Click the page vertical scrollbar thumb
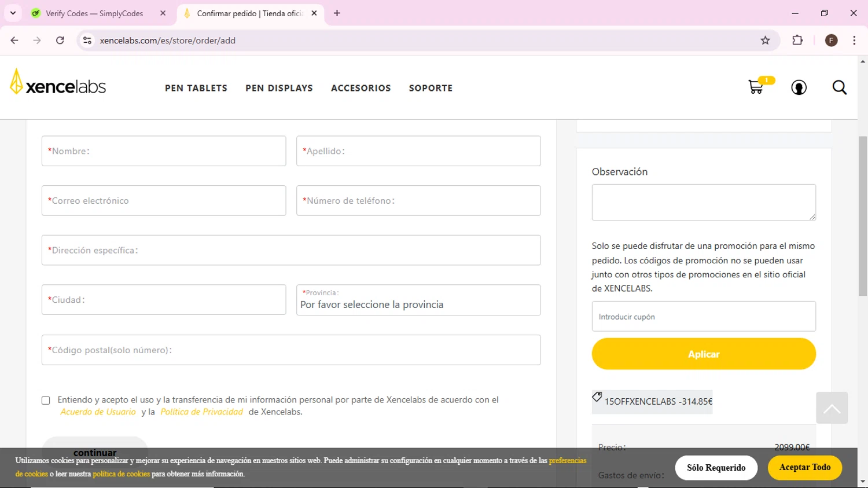The height and width of the screenshot is (488, 868). 863,215
